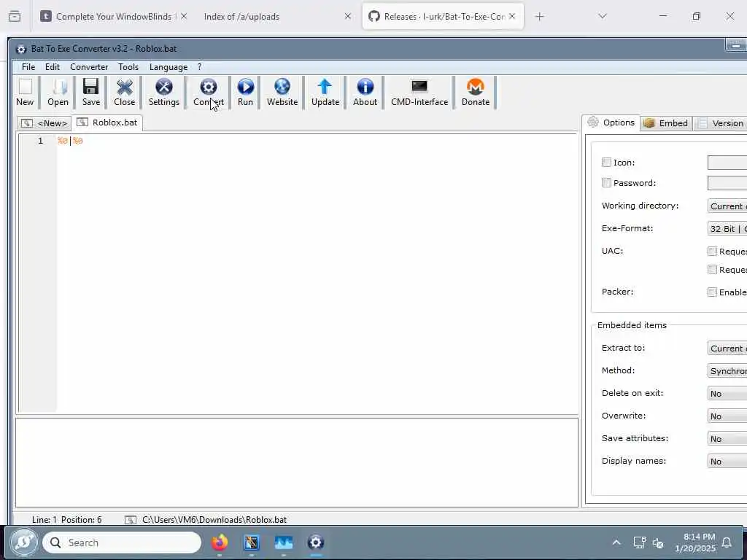This screenshot has height=560, width=747.
Task: Close the Releases GitHub browser tab
Action: point(512,16)
